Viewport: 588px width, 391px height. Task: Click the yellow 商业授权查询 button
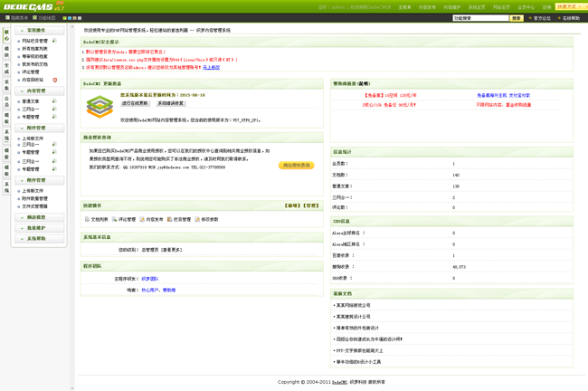tap(296, 165)
